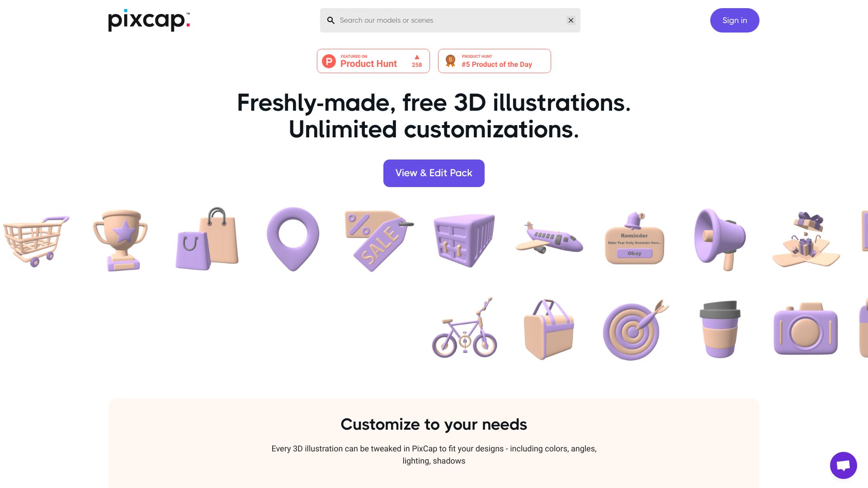
Task: Click the #5 Product of the Day badge
Action: [x=494, y=61]
